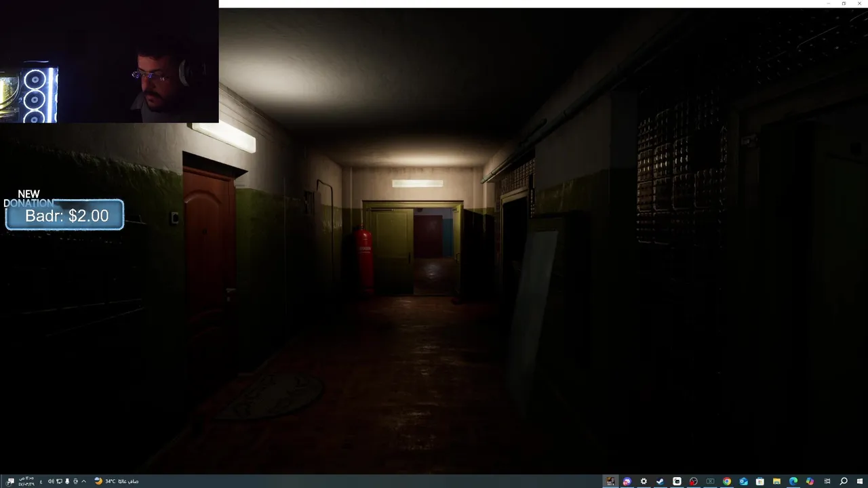Viewport: 868px width, 488px height.
Task: Open the notification center icon
Action: 10,481
